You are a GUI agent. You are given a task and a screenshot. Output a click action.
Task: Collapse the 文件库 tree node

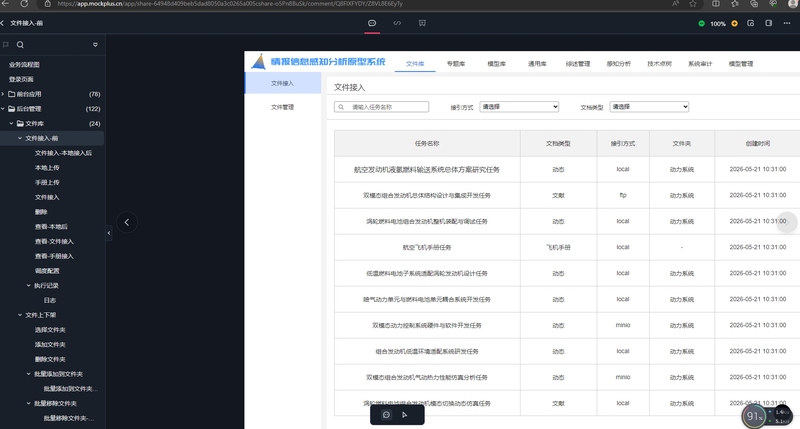click(x=11, y=123)
